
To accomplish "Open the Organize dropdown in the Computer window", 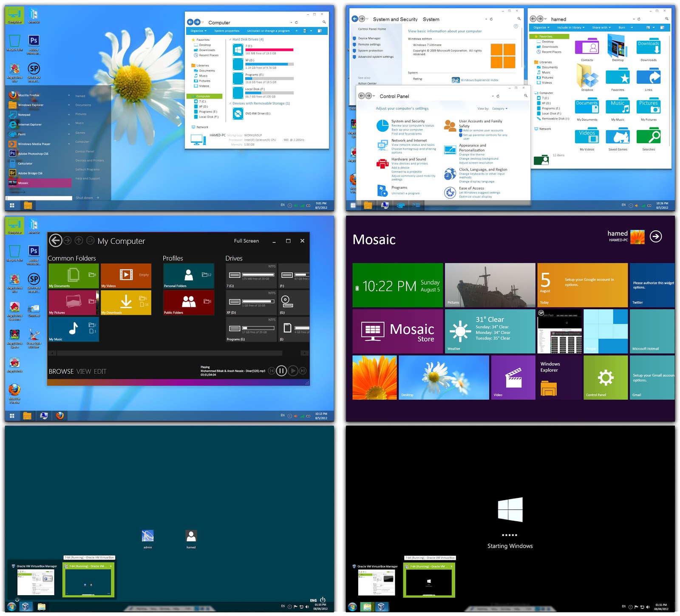I will point(198,31).
